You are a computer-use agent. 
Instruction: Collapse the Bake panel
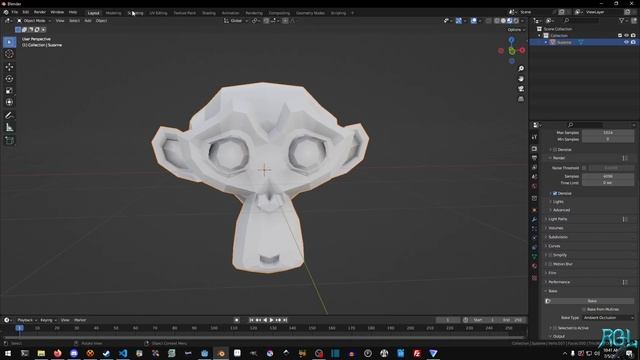(x=552, y=291)
